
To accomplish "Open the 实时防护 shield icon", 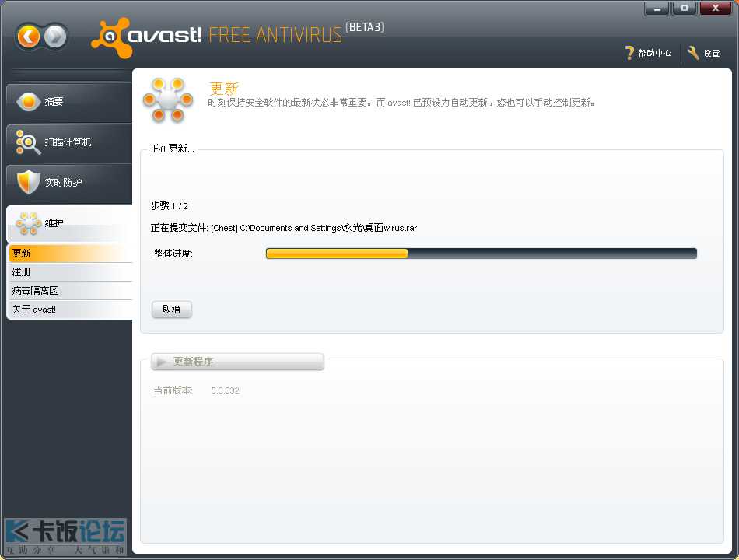I will [28, 182].
